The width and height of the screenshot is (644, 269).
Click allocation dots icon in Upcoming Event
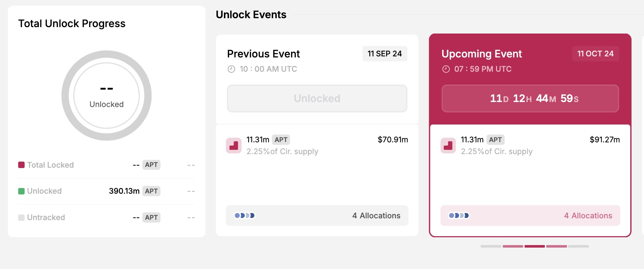pos(459,215)
